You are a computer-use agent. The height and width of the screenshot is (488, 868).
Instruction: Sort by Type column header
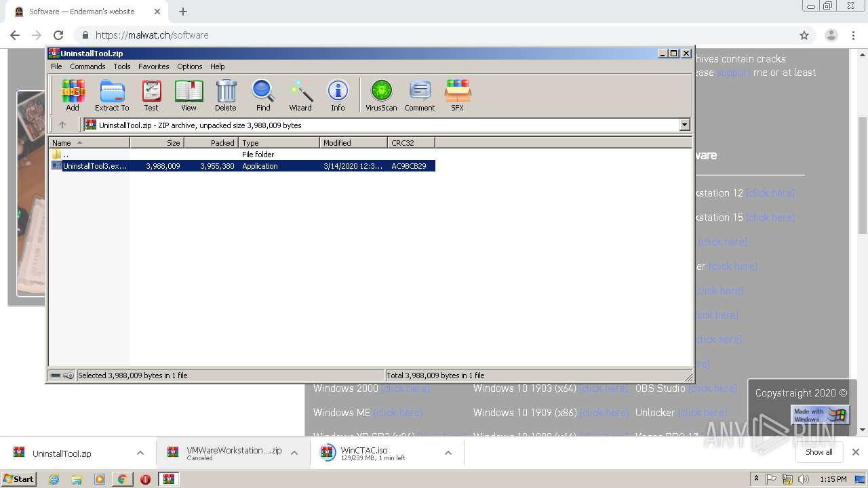point(279,142)
